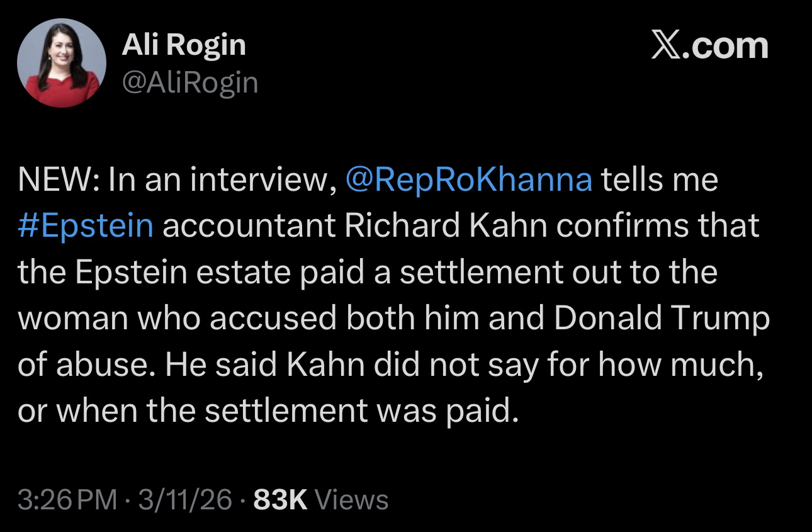Click the 3:26 PM timestamp

pyautogui.click(x=67, y=500)
